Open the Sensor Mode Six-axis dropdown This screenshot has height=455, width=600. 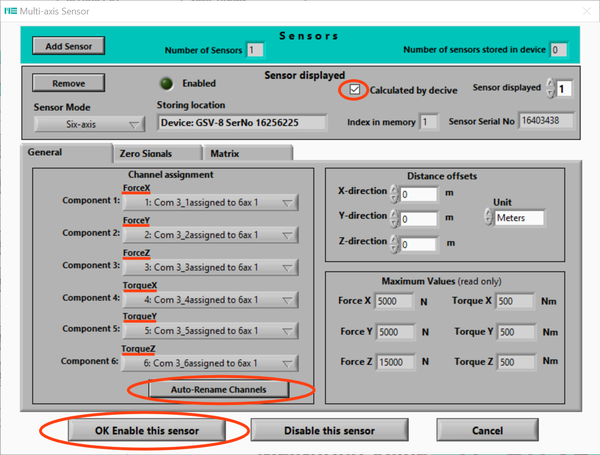click(x=90, y=124)
